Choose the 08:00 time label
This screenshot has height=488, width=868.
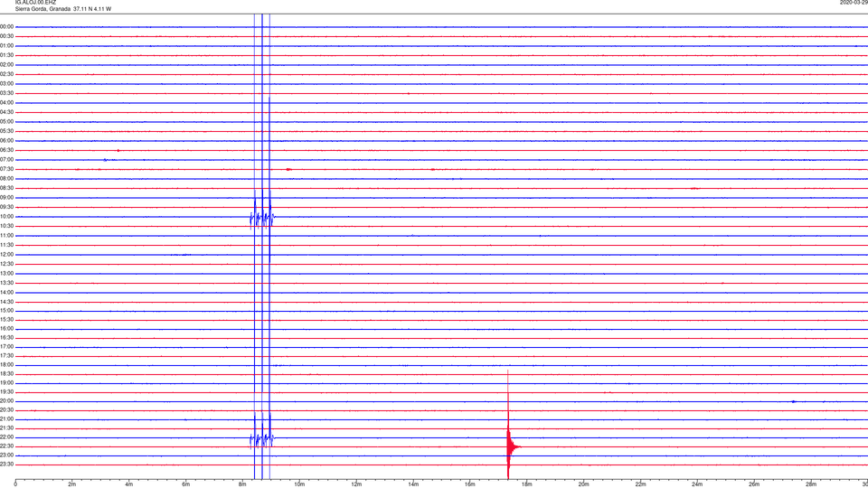[7, 179]
